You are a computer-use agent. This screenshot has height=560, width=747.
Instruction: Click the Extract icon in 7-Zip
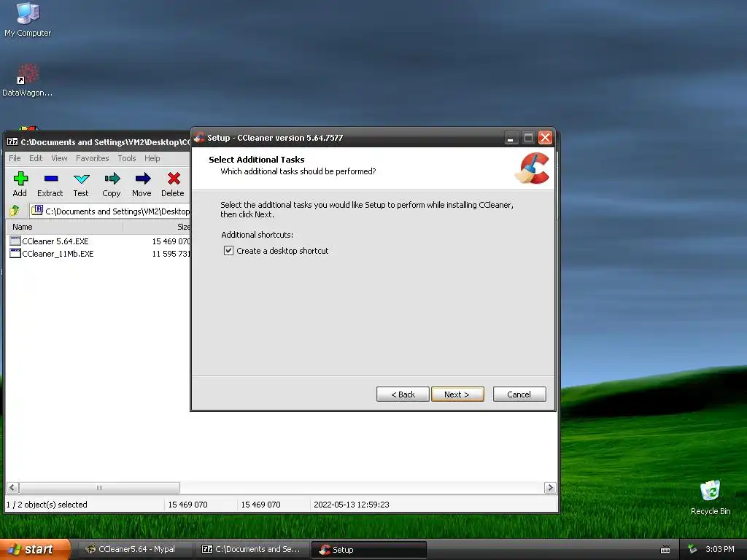click(x=50, y=179)
